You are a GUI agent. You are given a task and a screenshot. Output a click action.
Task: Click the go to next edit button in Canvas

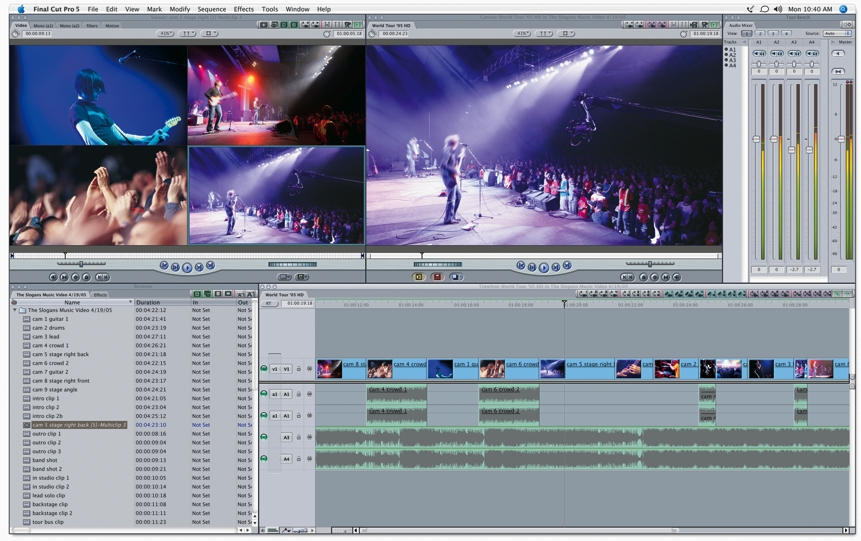567,266
